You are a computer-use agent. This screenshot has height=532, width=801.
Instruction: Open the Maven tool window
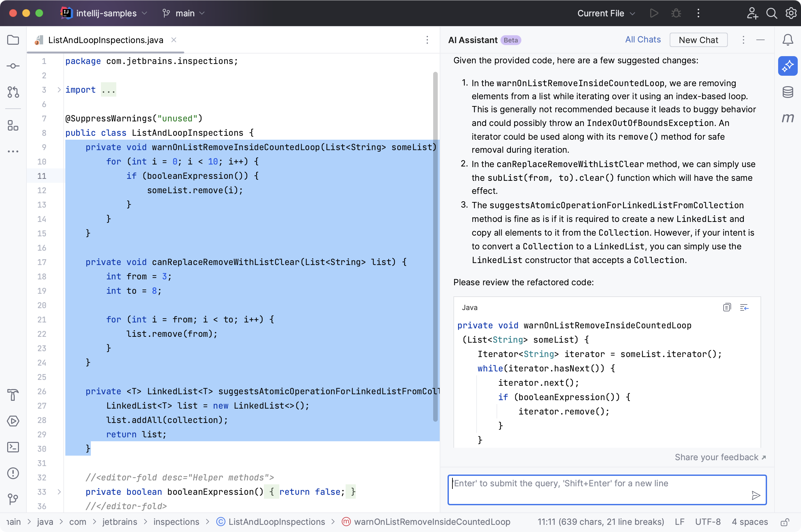pos(788,118)
